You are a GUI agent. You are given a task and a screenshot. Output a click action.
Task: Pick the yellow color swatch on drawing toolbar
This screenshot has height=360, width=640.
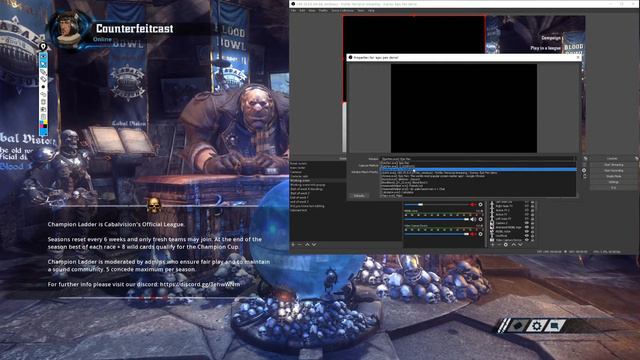pos(46,122)
